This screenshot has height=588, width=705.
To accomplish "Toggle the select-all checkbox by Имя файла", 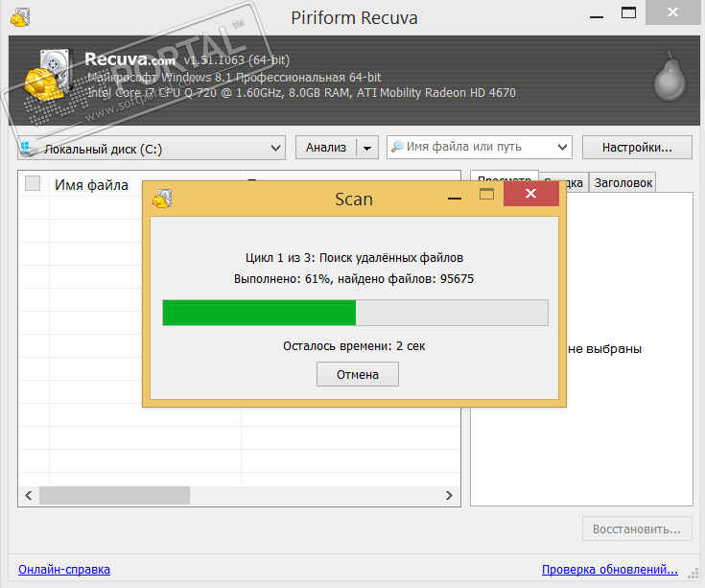I will click(x=33, y=183).
